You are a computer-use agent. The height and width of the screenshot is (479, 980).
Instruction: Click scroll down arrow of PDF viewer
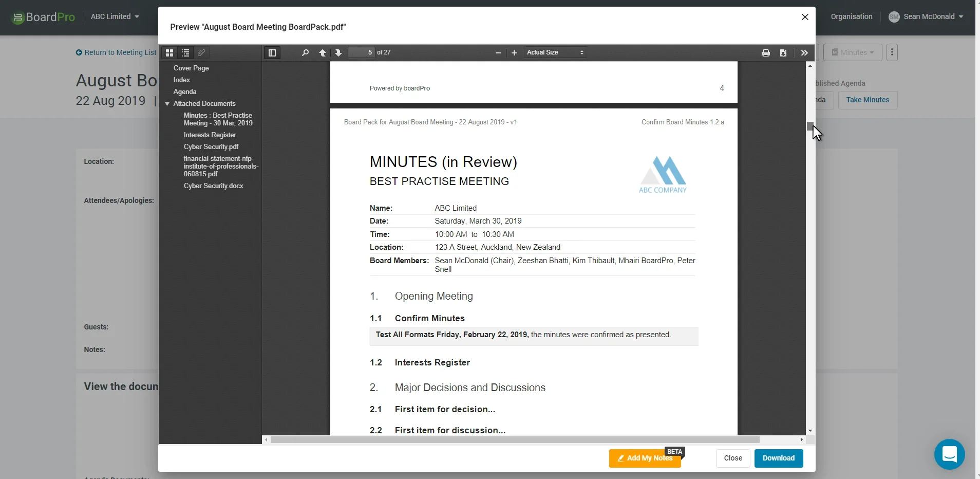[810, 431]
